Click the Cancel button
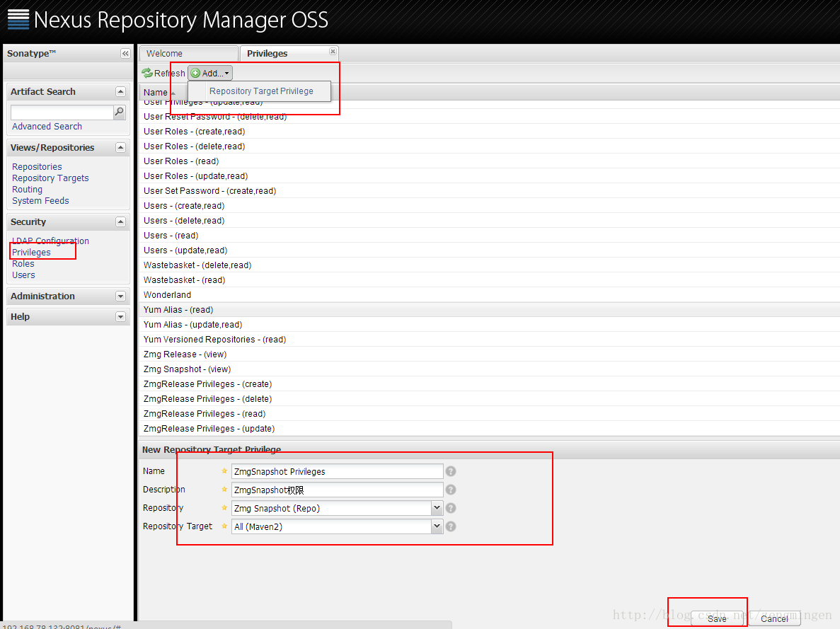This screenshot has width=840, height=629. click(774, 619)
